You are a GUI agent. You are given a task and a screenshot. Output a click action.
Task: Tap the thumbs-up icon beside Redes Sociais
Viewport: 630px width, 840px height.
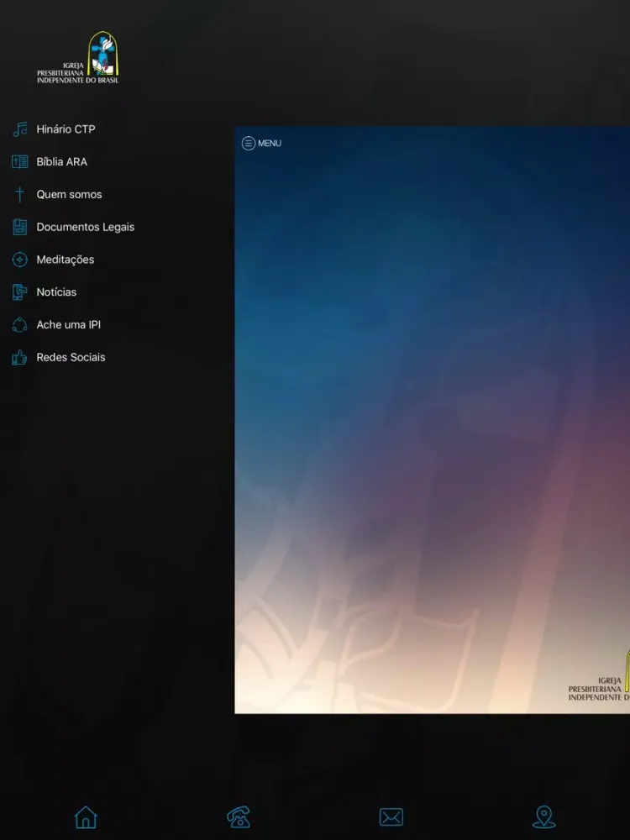point(20,357)
